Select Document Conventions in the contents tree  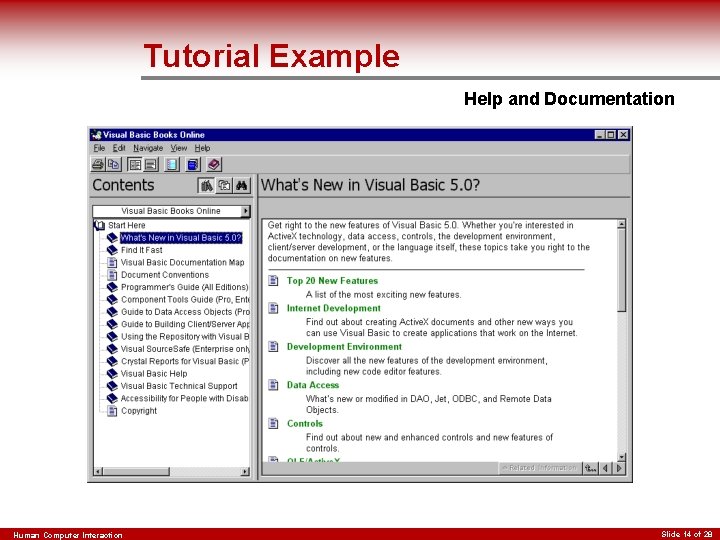(x=165, y=275)
